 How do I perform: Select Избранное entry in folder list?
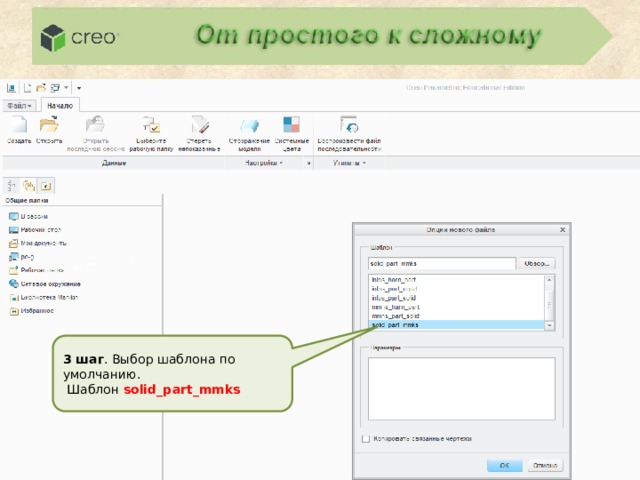(31, 311)
